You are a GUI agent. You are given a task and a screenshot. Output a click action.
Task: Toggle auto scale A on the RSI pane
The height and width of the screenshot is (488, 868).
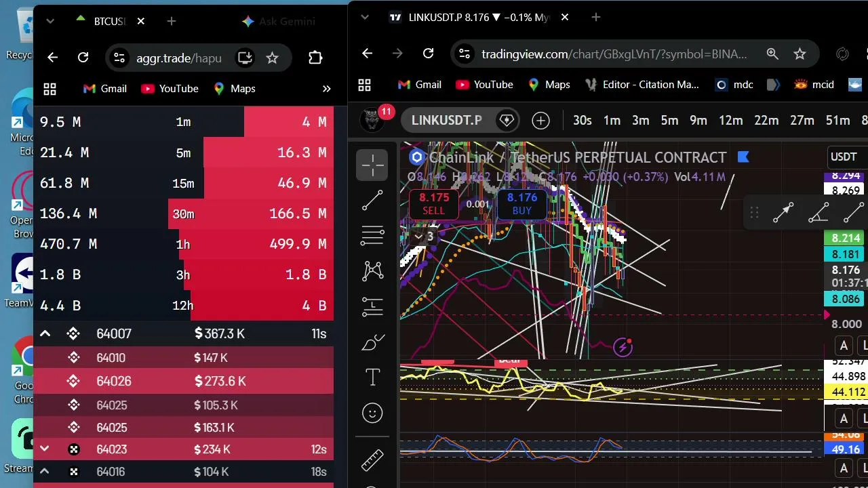pos(844,418)
